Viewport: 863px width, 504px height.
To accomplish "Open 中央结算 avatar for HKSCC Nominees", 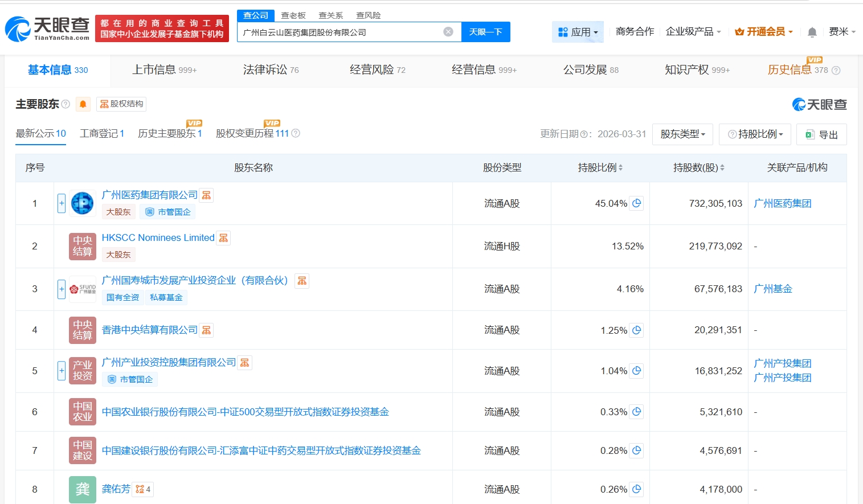I will (83, 246).
